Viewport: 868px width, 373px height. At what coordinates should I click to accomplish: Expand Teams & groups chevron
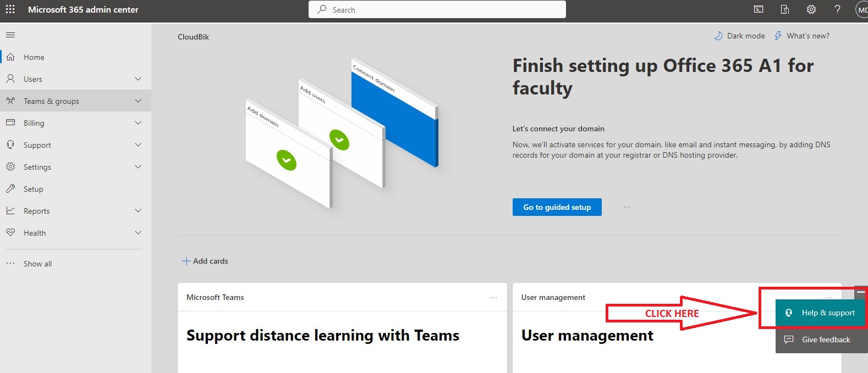(x=138, y=101)
